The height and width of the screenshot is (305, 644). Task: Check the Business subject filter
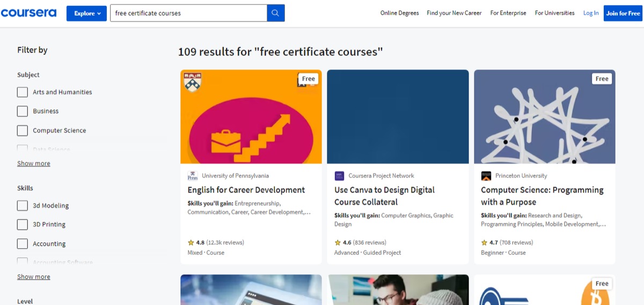[x=23, y=111]
